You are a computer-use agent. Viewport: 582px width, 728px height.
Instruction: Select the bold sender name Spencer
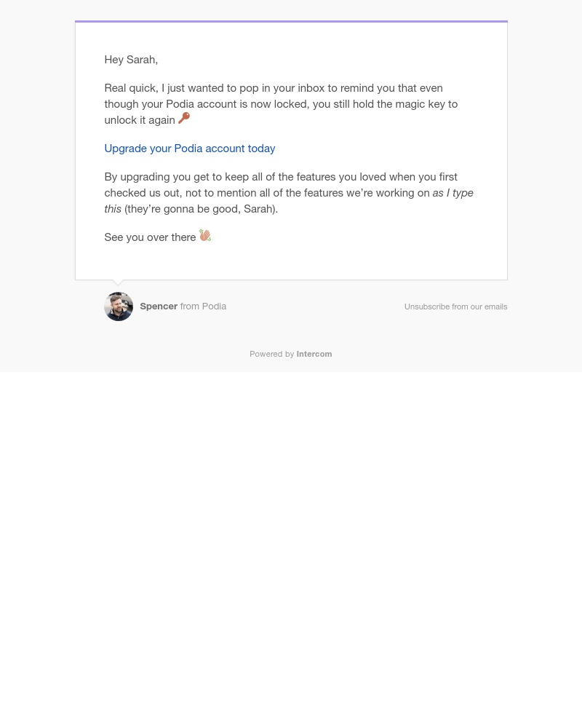point(159,306)
